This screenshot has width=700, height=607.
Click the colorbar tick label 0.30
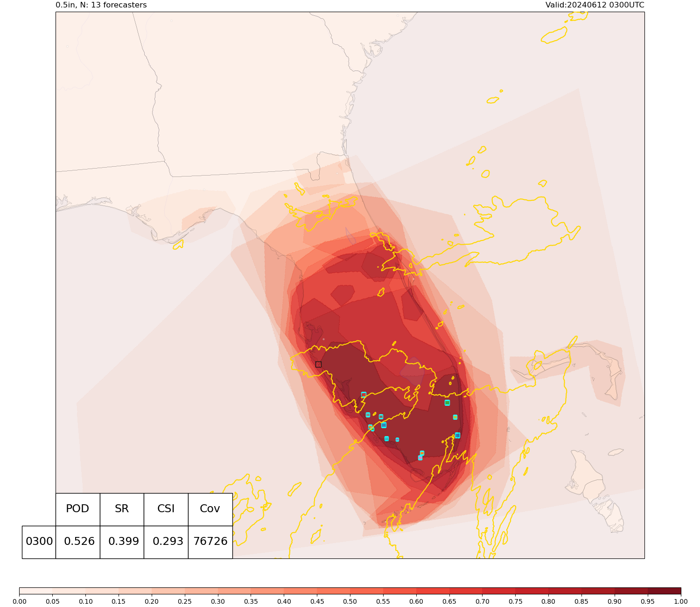point(218,602)
